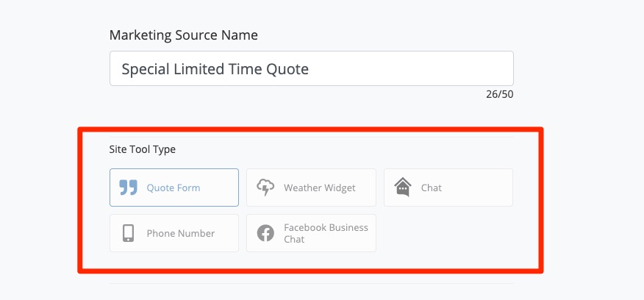Click the mobile phone icon for Phone Number
The image size is (644, 300).
point(129,233)
